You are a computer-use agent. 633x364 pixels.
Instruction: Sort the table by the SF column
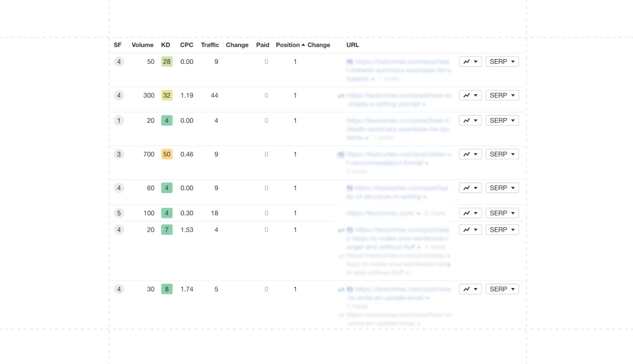coord(118,45)
